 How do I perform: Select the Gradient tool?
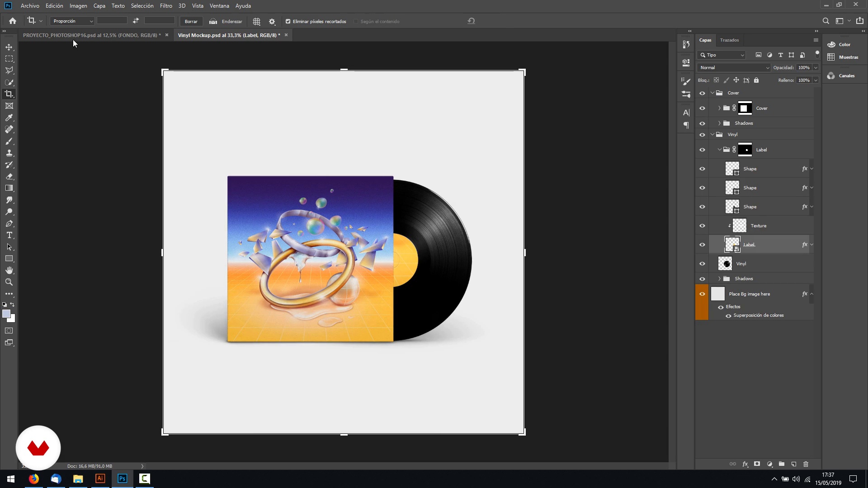point(9,188)
